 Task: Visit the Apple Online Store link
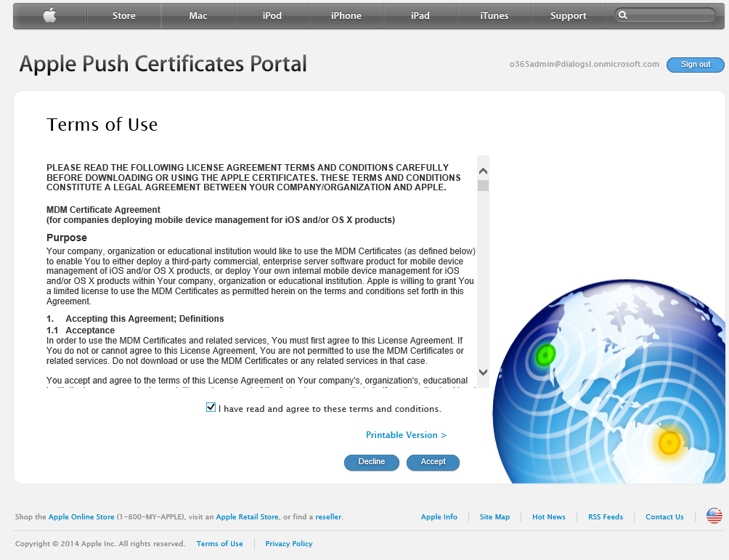pos(81,516)
